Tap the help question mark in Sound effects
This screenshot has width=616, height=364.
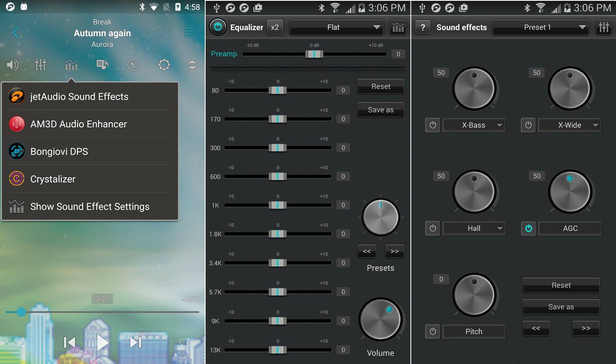click(423, 28)
